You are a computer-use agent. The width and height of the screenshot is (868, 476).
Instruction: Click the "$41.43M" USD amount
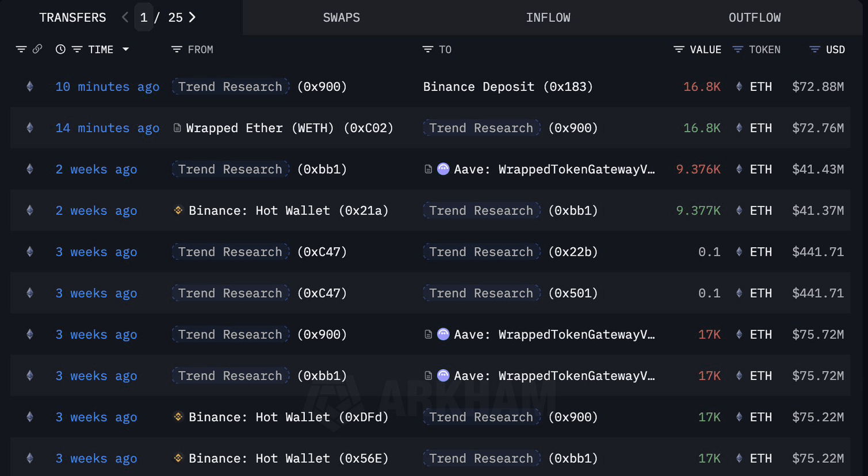click(818, 170)
